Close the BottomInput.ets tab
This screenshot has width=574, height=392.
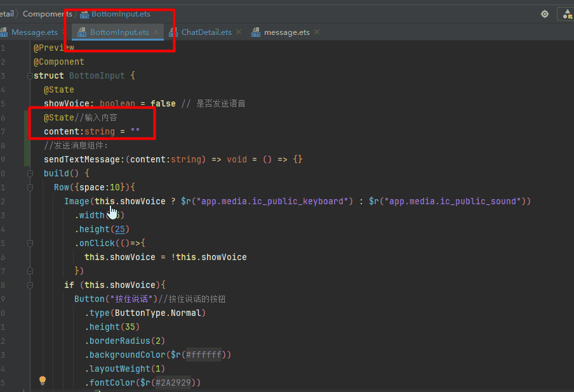coord(157,32)
